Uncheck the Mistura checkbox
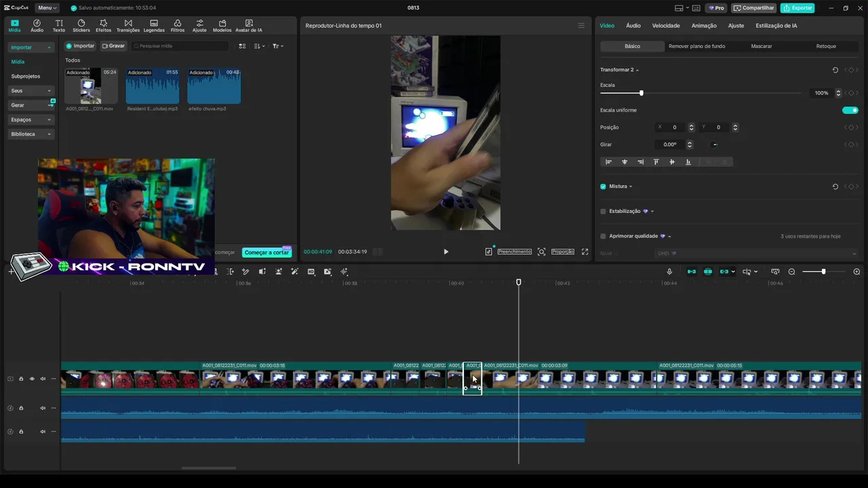This screenshot has width=868, height=488. 603,186
